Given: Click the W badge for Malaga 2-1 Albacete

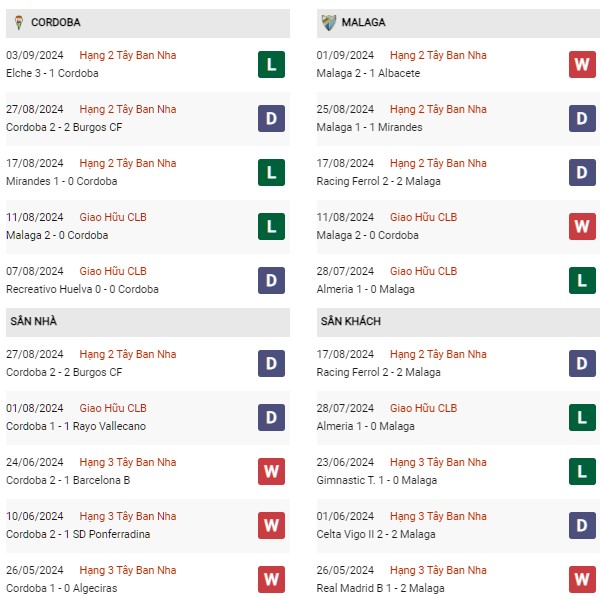Looking at the screenshot, I should (582, 64).
